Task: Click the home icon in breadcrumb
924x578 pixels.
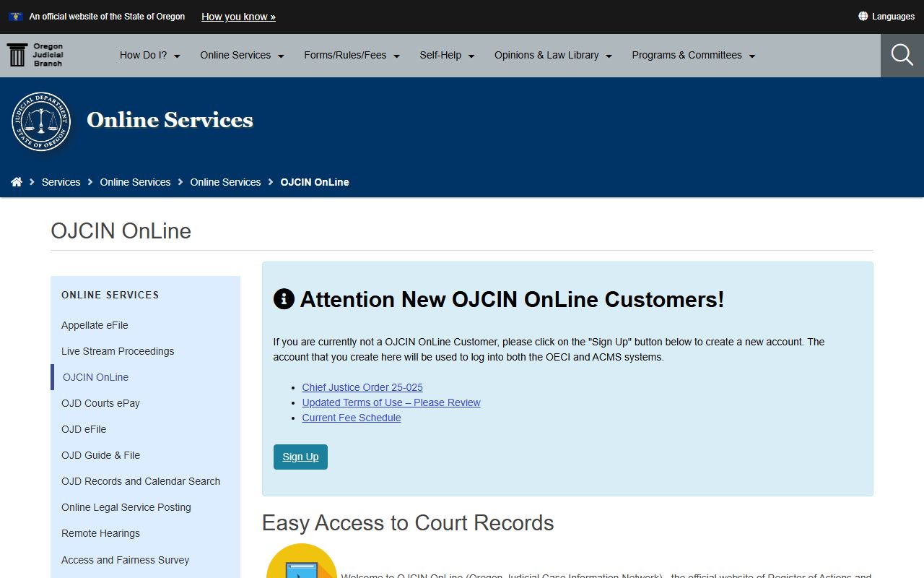Action: click(17, 182)
